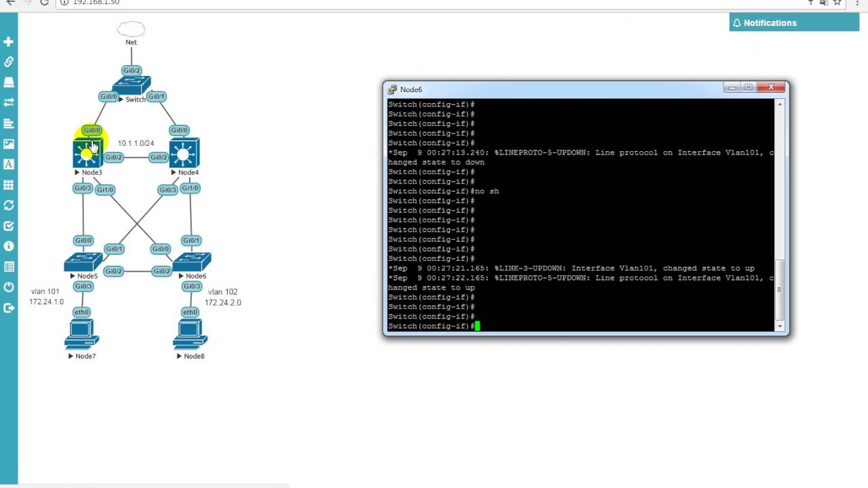
Task: Click the 'no sh' command line in terminal
Action: tap(443, 191)
